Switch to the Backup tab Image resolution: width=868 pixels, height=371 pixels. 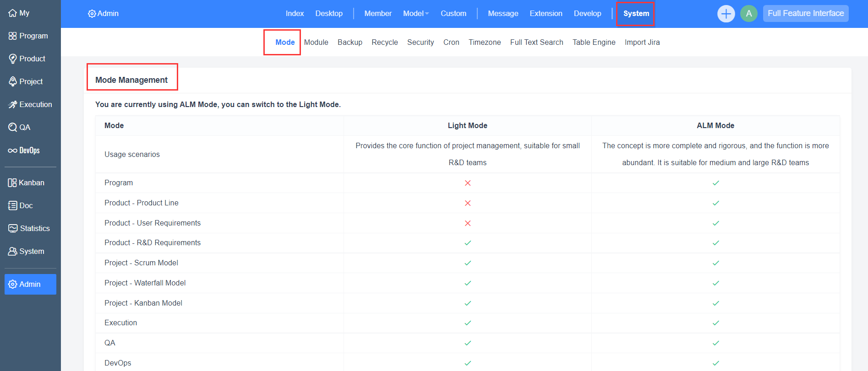tap(349, 43)
